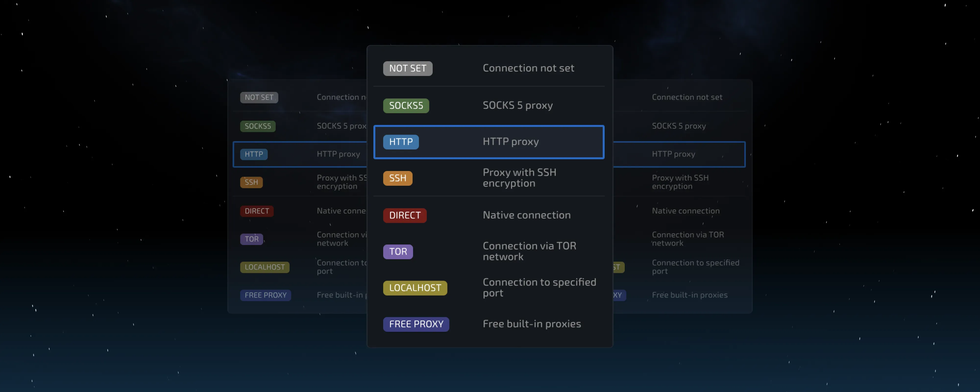This screenshot has width=980, height=392.
Task: Click the green SOCKS5 badge in center menu
Action: click(x=405, y=105)
